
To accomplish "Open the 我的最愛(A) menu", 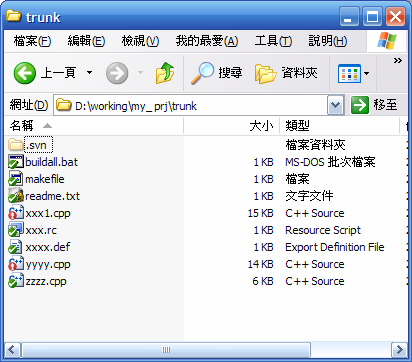I will click(x=207, y=41).
